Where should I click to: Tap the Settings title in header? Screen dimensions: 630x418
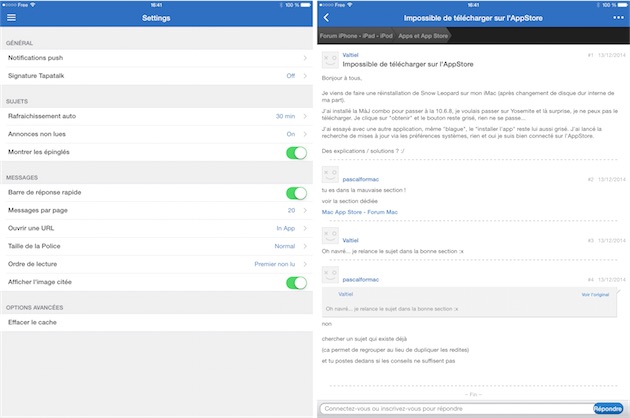click(156, 18)
